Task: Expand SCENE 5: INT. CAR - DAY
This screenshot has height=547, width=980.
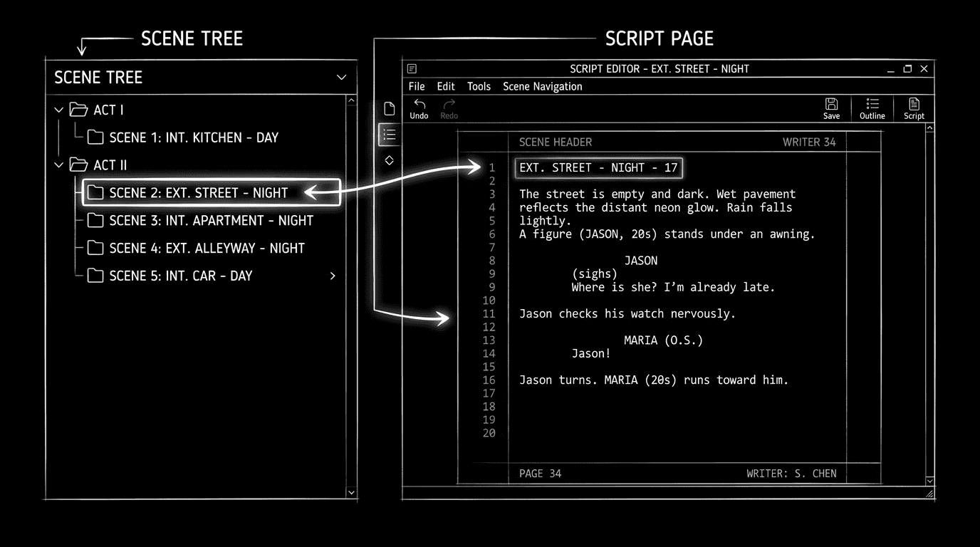Action: pyautogui.click(x=332, y=276)
